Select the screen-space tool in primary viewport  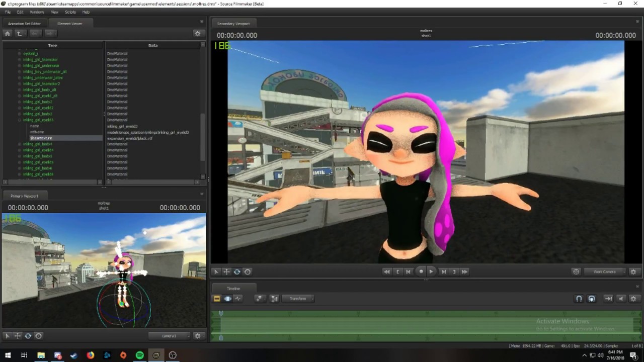click(x=38, y=336)
